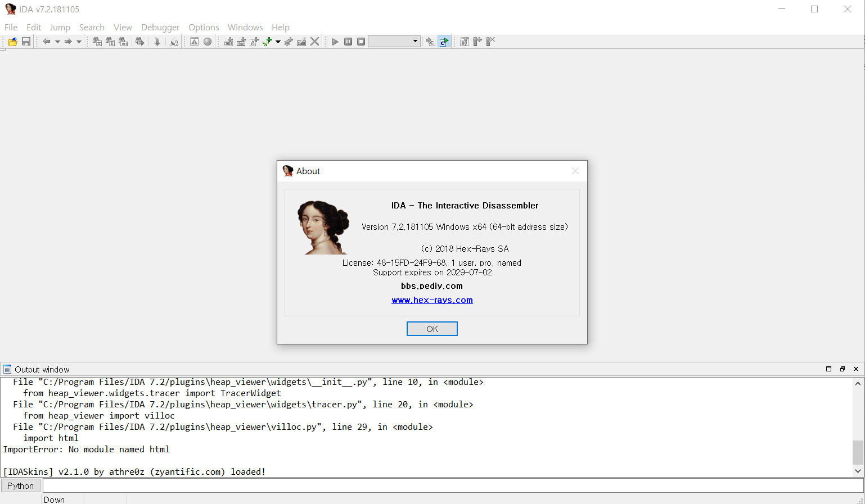
Task: Click the warning triangle toolbar icon
Action: [x=194, y=42]
